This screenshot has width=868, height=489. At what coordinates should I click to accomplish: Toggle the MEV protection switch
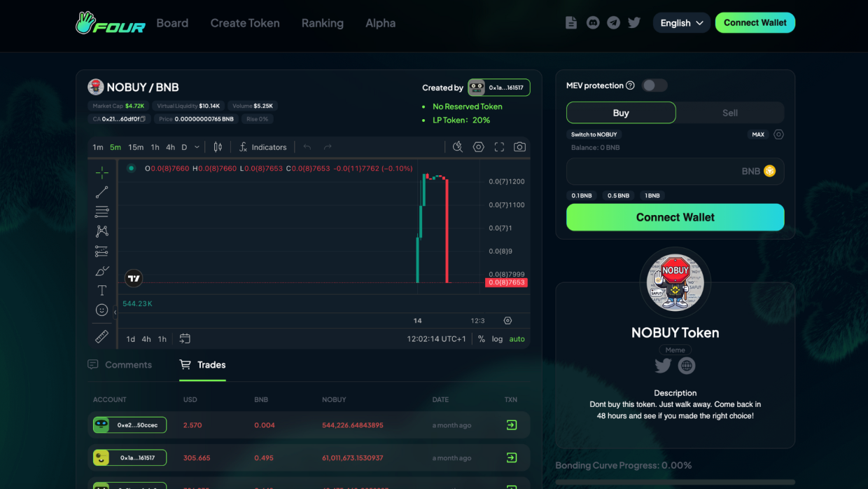(x=654, y=85)
